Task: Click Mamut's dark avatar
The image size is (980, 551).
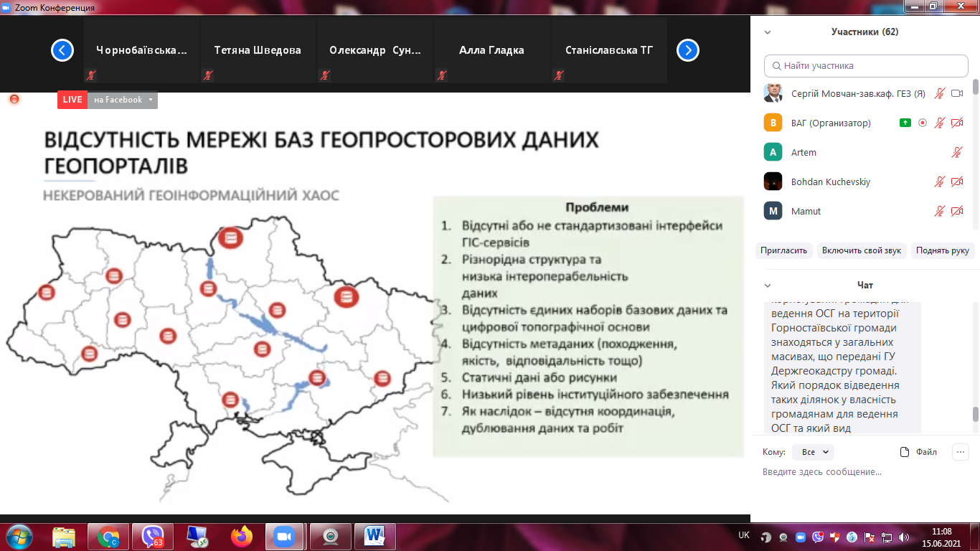Action: coord(773,211)
